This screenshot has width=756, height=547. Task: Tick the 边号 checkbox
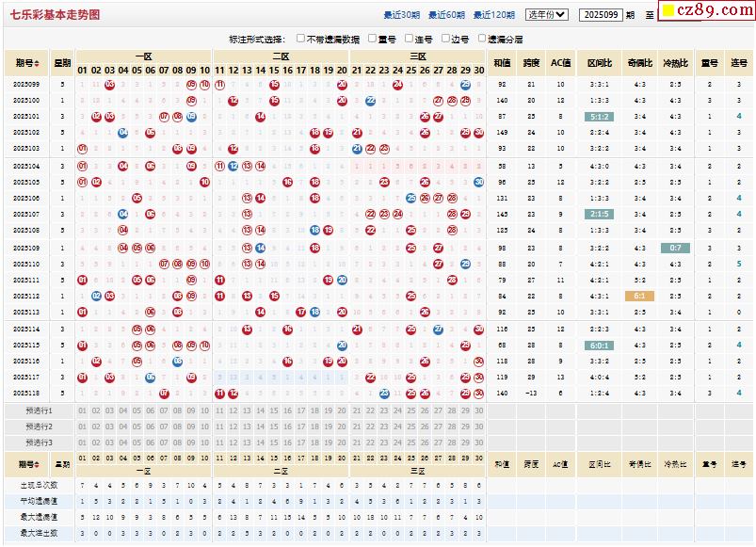445,39
